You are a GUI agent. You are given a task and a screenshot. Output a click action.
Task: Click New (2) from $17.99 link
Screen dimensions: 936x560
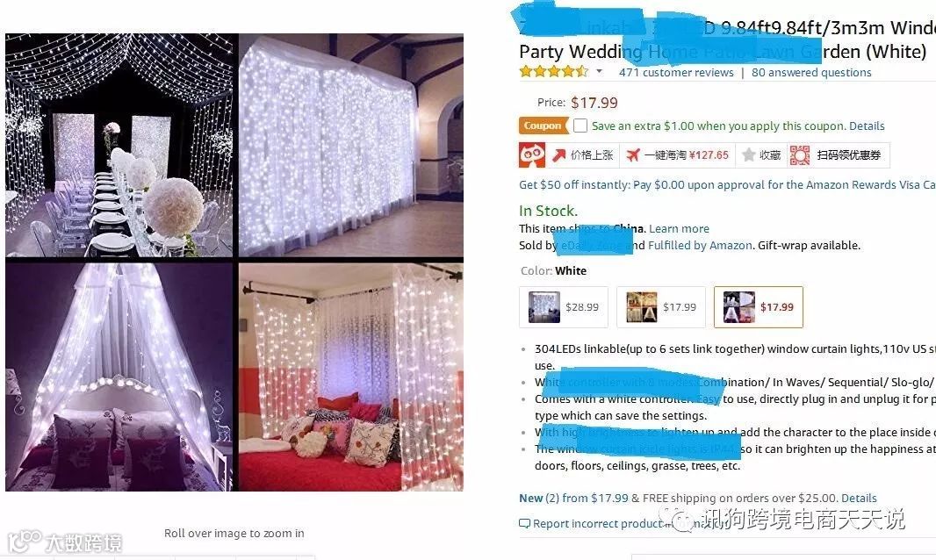coord(573,498)
